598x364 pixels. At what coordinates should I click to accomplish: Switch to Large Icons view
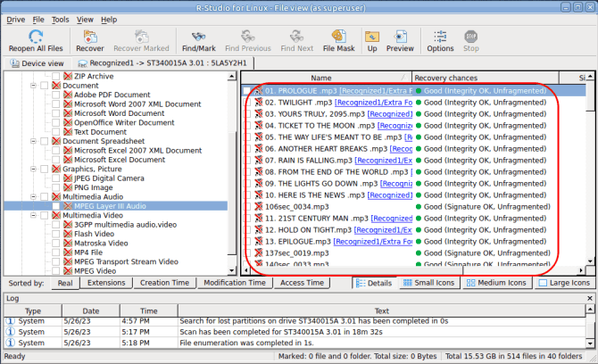coord(565,283)
